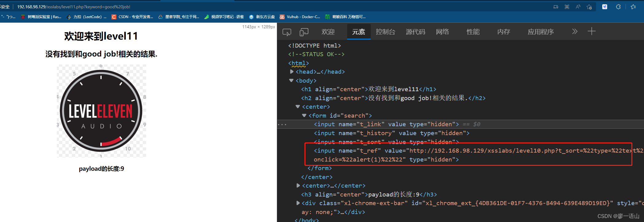This screenshot has height=222, width=644.
Task: Click the 欢迎来到level11 page heading
Action: click(101, 36)
